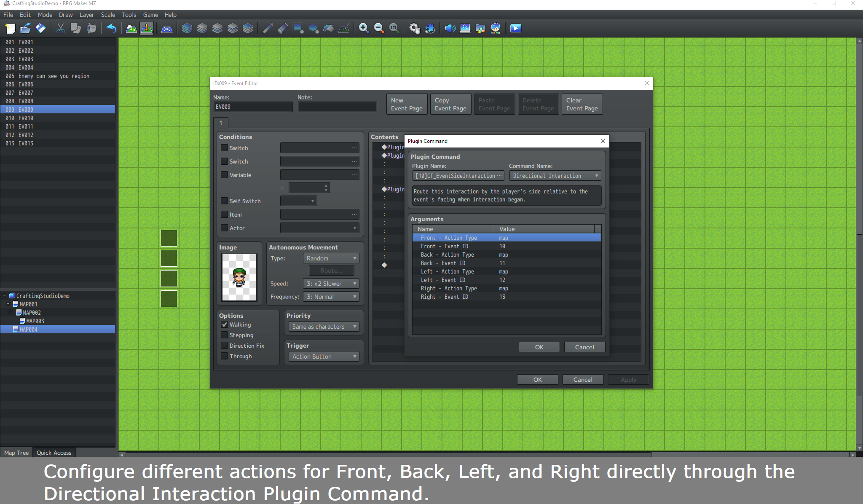The height and width of the screenshot is (504, 863).
Task: Open the Trigger dropdown showing Action Button
Action: click(x=324, y=357)
